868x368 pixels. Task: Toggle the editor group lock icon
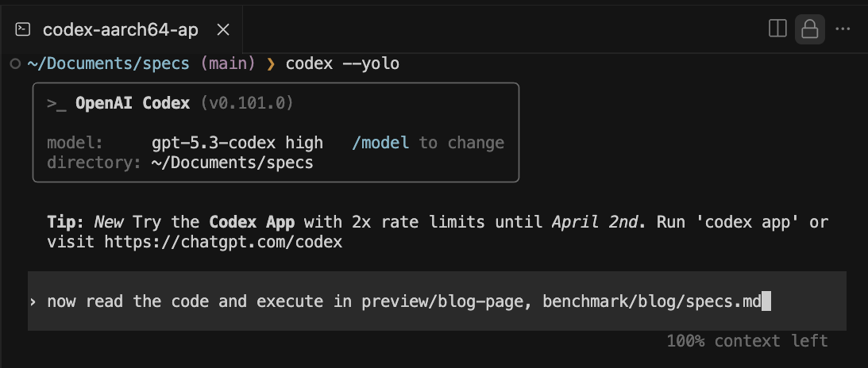click(810, 29)
